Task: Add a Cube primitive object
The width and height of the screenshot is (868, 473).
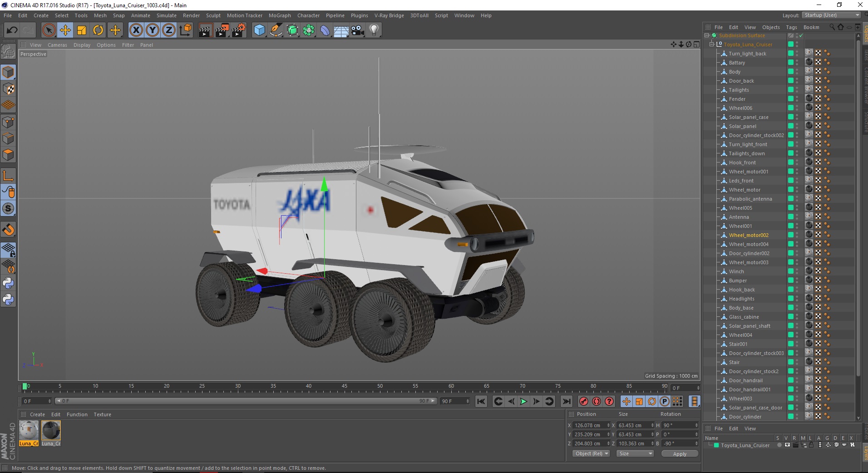Action: [259, 30]
